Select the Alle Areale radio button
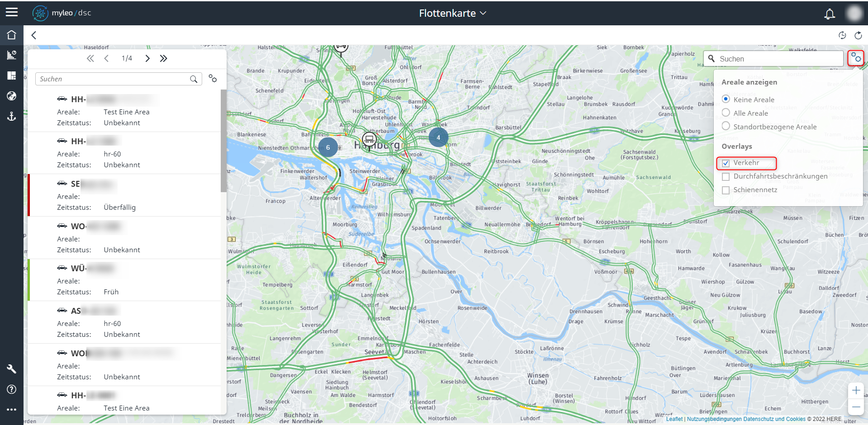The height and width of the screenshot is (425, 868). tap(726, 113)
